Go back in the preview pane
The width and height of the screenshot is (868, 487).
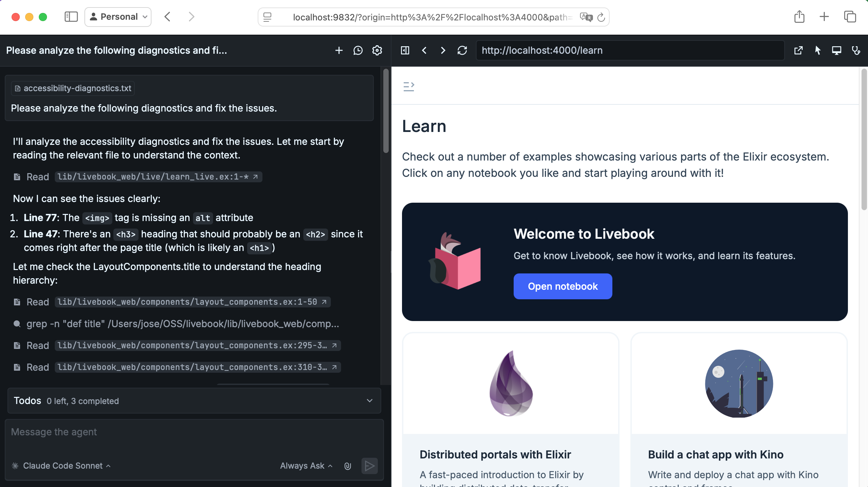(x=424, y=50)
